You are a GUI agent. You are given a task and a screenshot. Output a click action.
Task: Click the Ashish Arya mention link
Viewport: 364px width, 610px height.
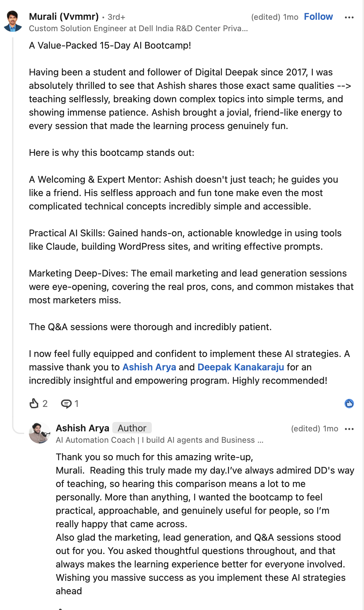pos(149,367)
